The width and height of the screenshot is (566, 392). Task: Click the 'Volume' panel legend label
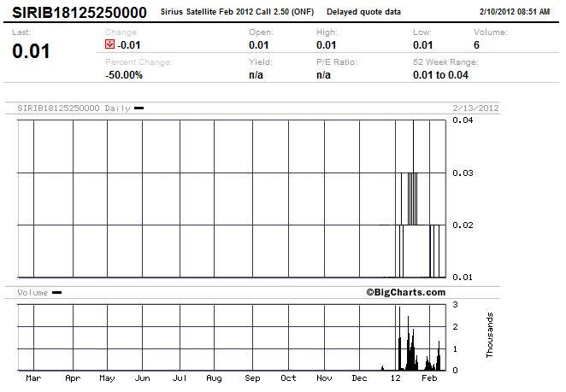32,292
